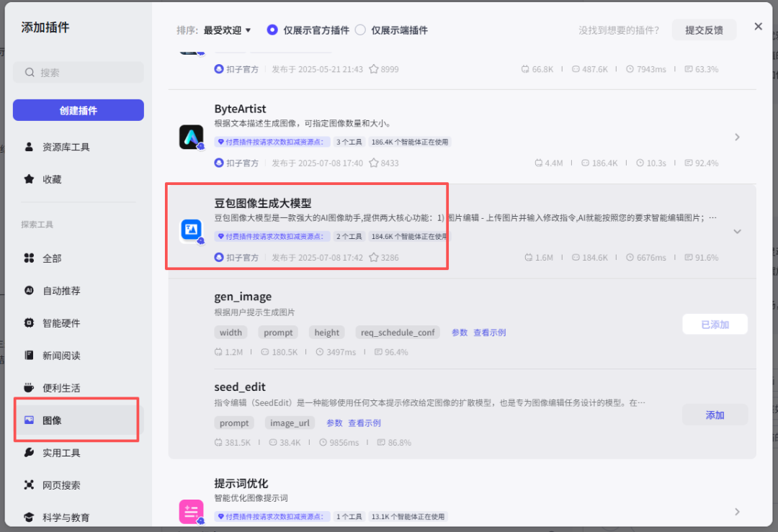Click the 智能硬件 chip icon

29,323
